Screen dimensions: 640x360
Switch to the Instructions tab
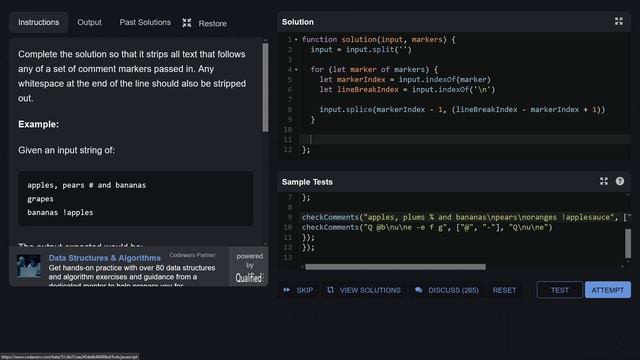(x=38, y=22)
